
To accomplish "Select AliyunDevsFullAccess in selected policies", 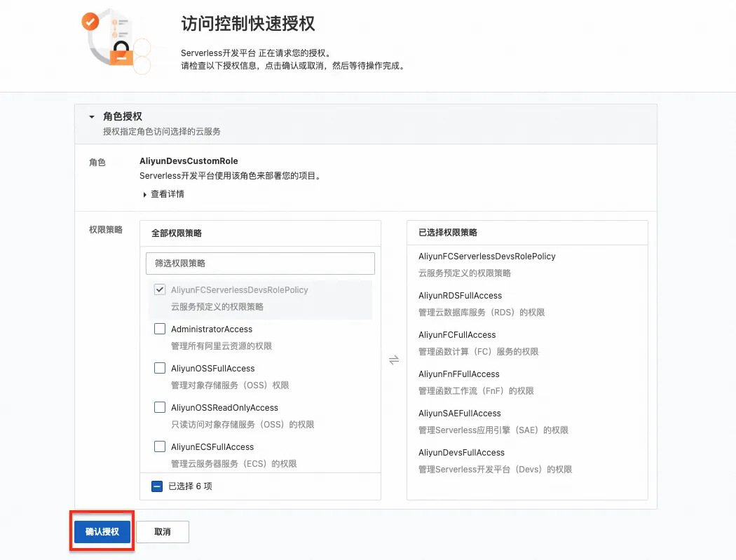I will click(x=461, y=453).
